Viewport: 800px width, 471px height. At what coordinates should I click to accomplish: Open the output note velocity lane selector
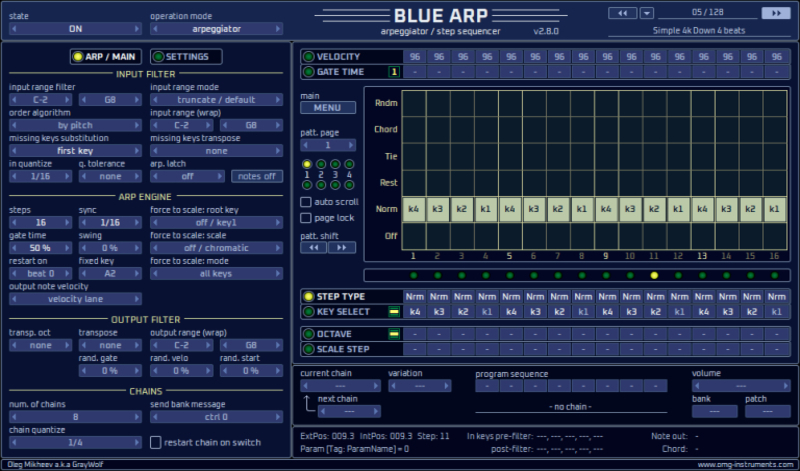pos(75,299)
